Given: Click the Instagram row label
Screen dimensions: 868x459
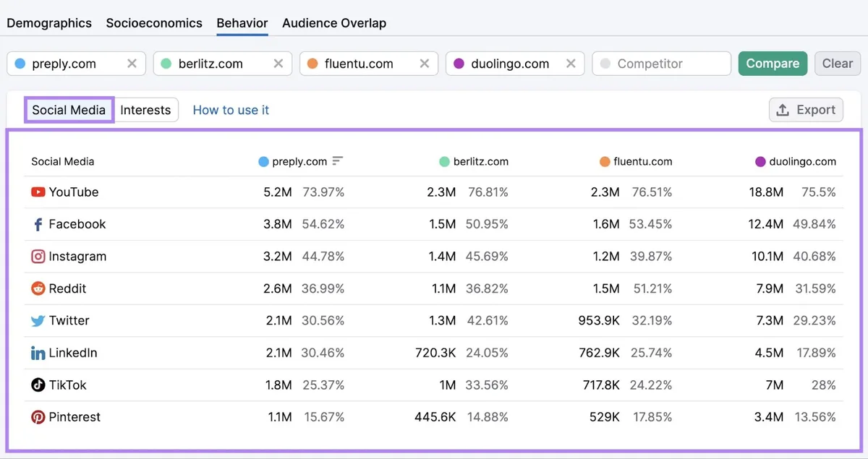Looking at the screenshot, I should click(x=77, y=257).
